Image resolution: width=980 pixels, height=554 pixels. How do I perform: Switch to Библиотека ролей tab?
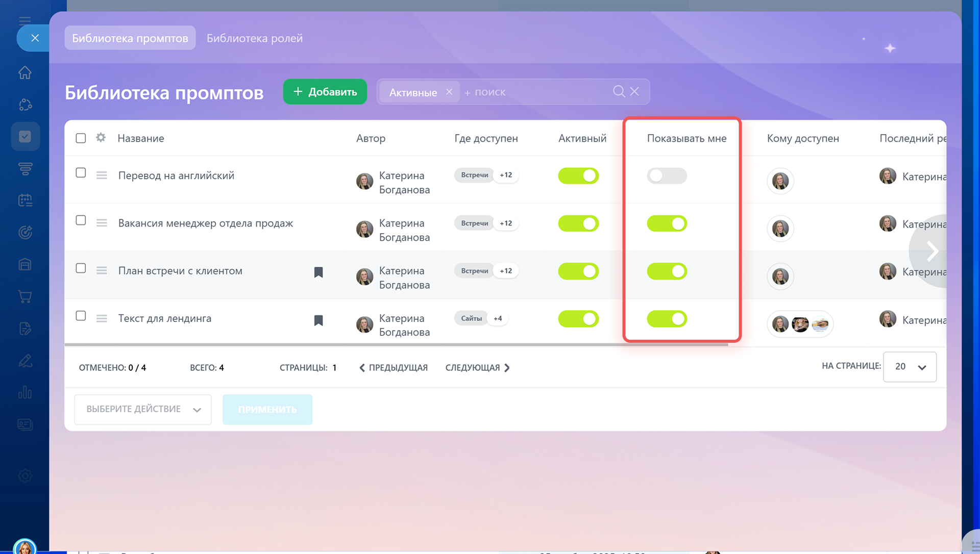254,38
